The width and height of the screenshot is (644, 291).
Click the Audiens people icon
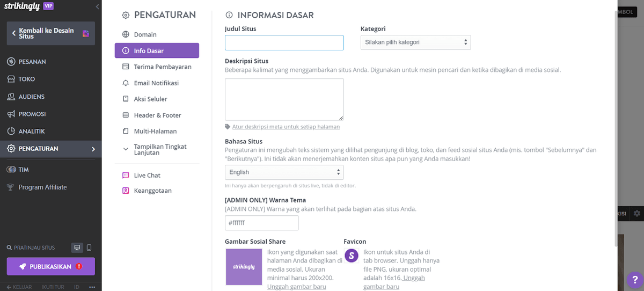coord(11,97)
